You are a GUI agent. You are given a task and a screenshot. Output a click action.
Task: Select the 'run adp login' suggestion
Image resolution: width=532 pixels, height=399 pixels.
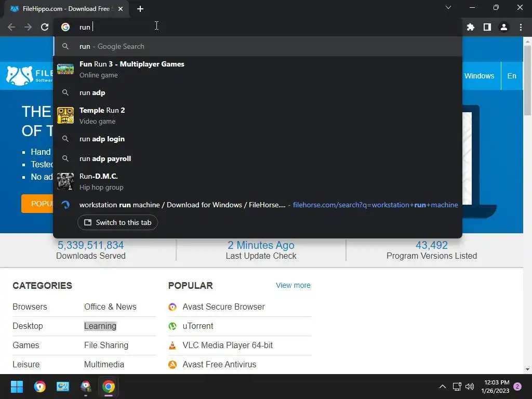258,139
